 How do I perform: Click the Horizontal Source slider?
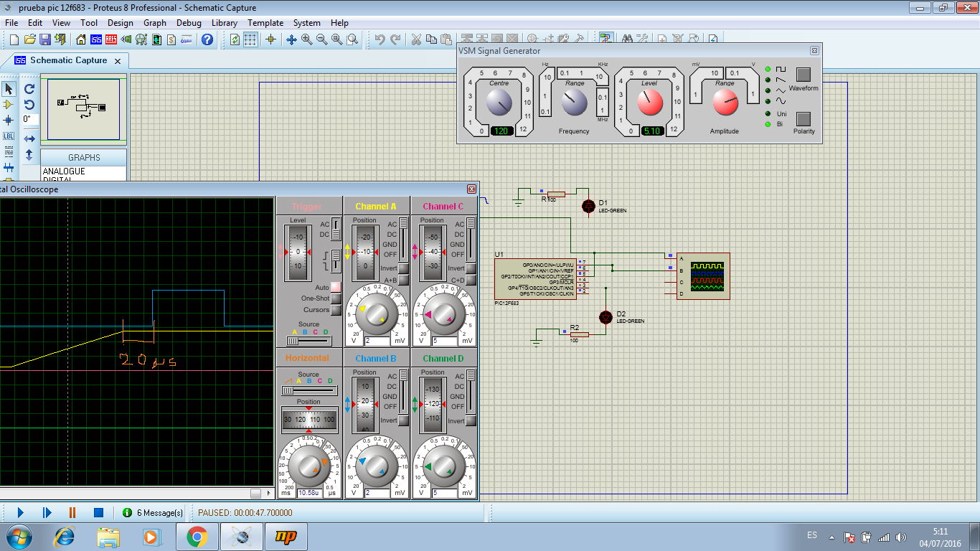coord(308,390)
